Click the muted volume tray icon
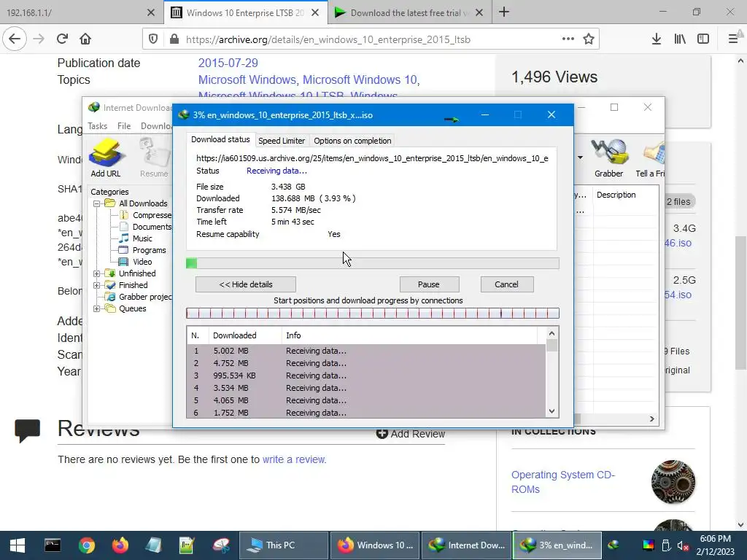The image size is (747, 560). (x=683, y=545)
